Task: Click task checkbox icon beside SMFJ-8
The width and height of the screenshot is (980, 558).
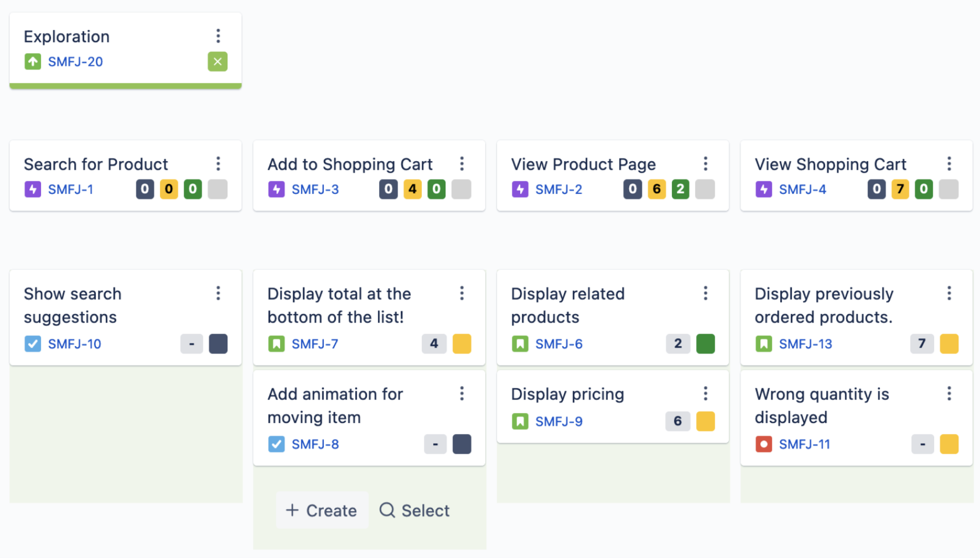Action: click(x=276, y=444)
